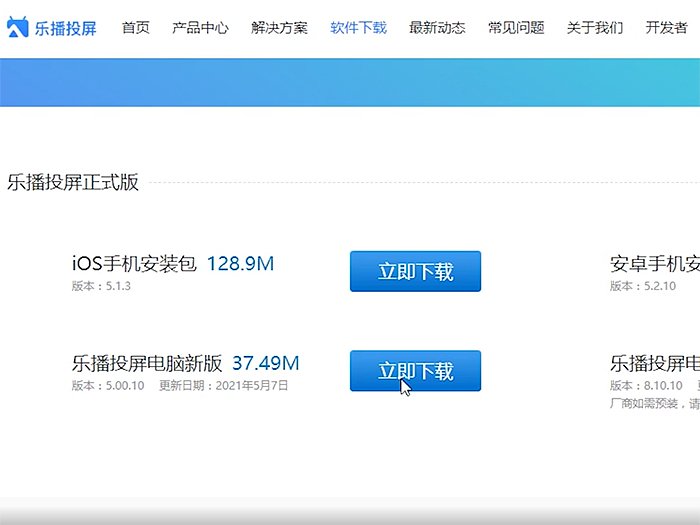Click the 更新日期：2021年5月7日 text
The image size is (700, 525).
(224, 385)
